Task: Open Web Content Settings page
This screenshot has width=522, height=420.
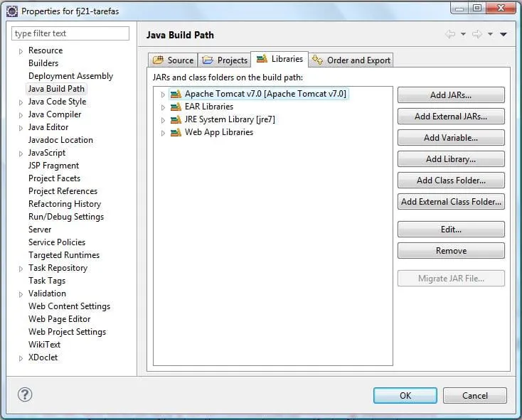Action: 69,306
